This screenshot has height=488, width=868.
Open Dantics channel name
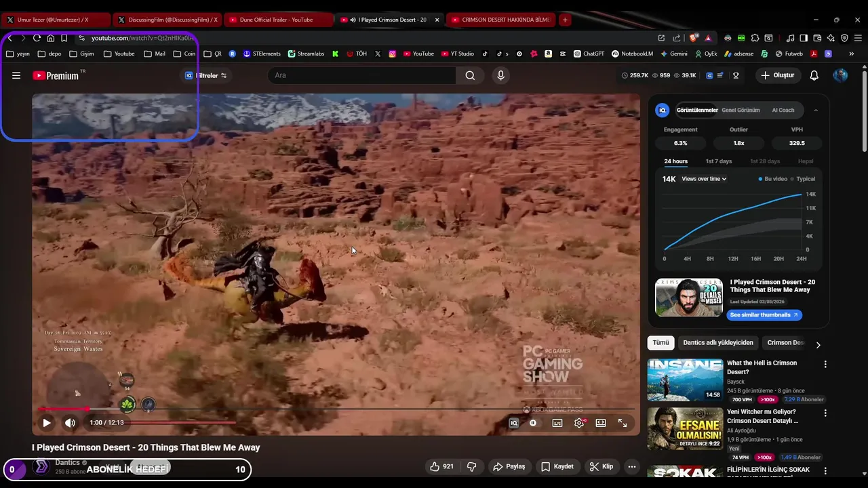point(67,463)
